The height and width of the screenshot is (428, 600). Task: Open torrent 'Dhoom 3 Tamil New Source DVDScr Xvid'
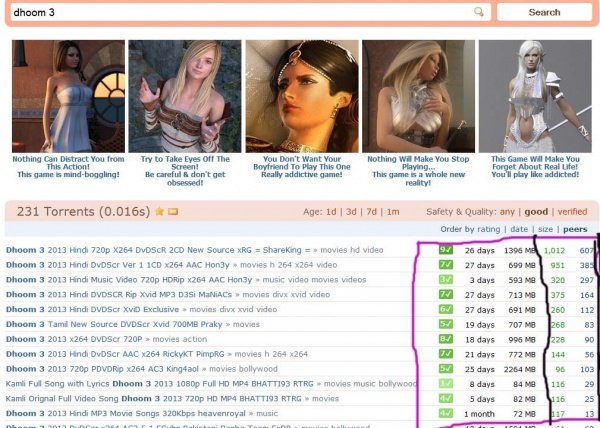pos(114,324)
